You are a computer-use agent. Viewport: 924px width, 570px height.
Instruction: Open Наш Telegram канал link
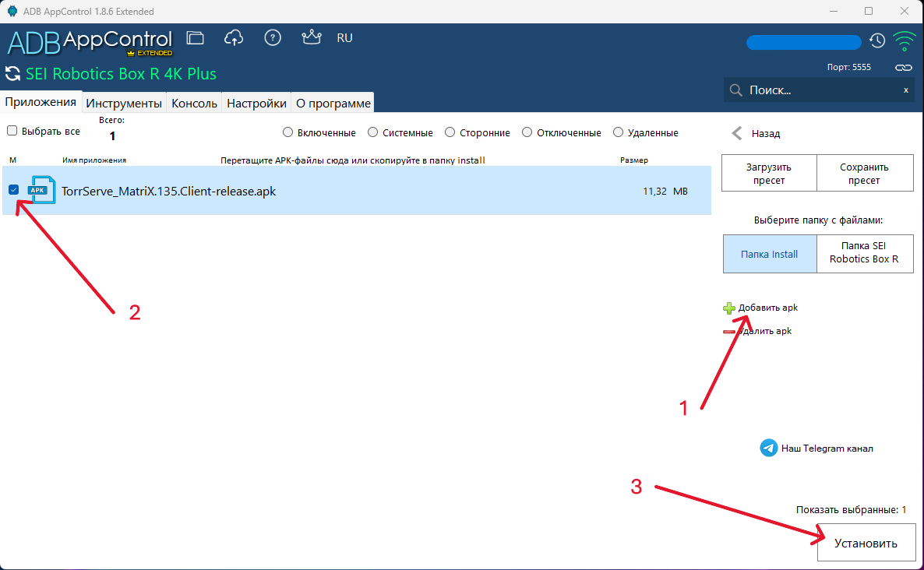click(827, 448)
